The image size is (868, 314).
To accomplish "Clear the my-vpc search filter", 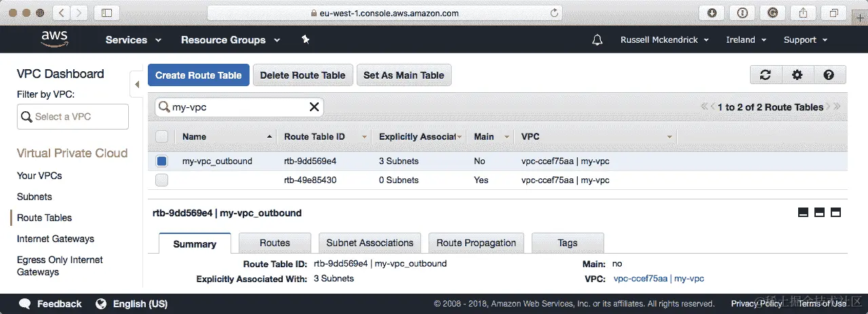I will click(x=314, y=106).
